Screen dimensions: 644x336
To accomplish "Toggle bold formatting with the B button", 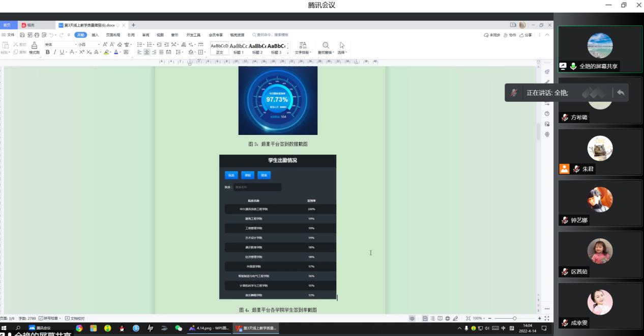I will pyautogui.click(x=48, y=52).
